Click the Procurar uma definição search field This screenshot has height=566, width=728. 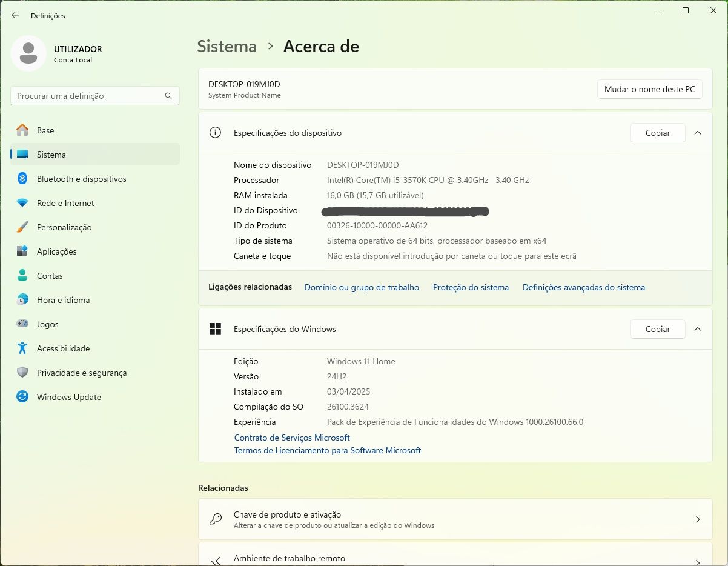pos(95,96)
